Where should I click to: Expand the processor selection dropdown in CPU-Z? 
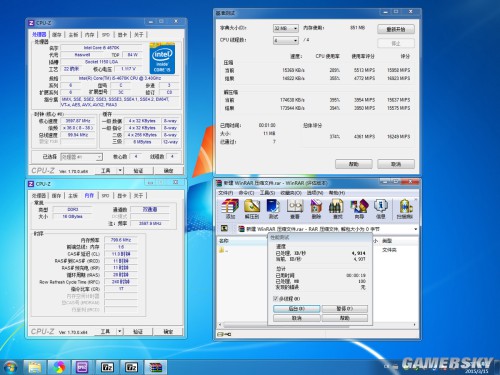[81, 157]
